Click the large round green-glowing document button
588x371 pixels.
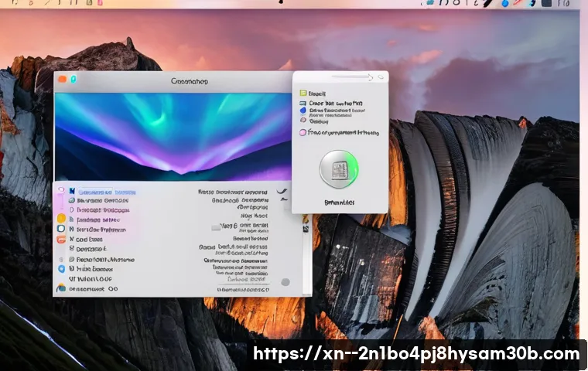338,168
